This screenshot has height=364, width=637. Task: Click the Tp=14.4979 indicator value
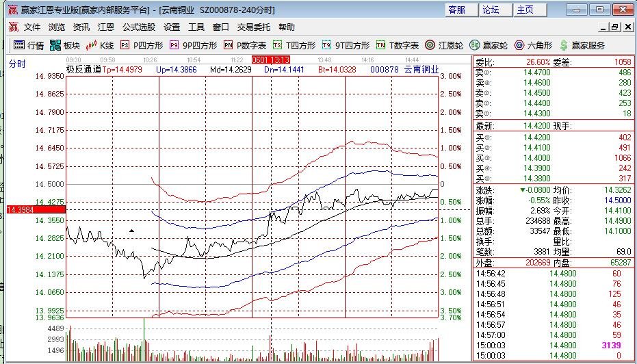pos(122,70)
